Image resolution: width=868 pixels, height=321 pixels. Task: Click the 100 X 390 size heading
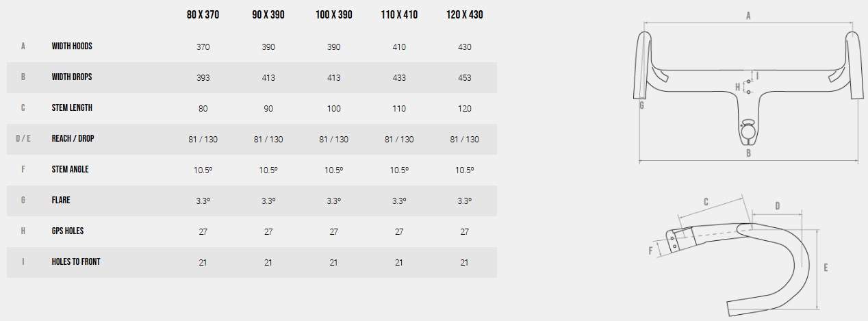pos(333,14)
